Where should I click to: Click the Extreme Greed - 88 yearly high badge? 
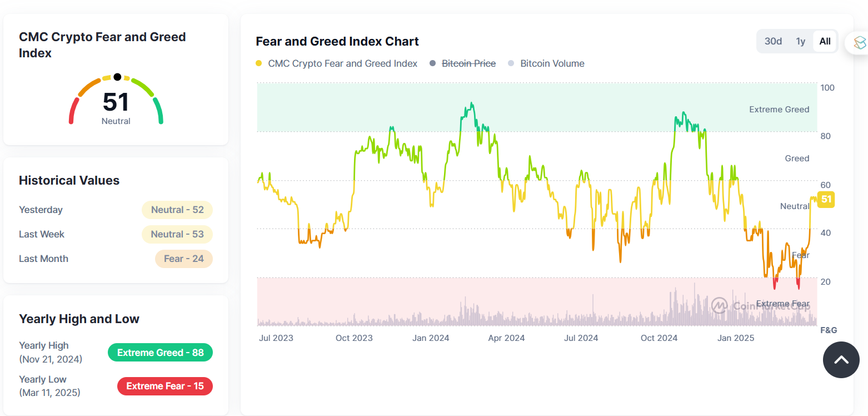click(x=160, y=353)
